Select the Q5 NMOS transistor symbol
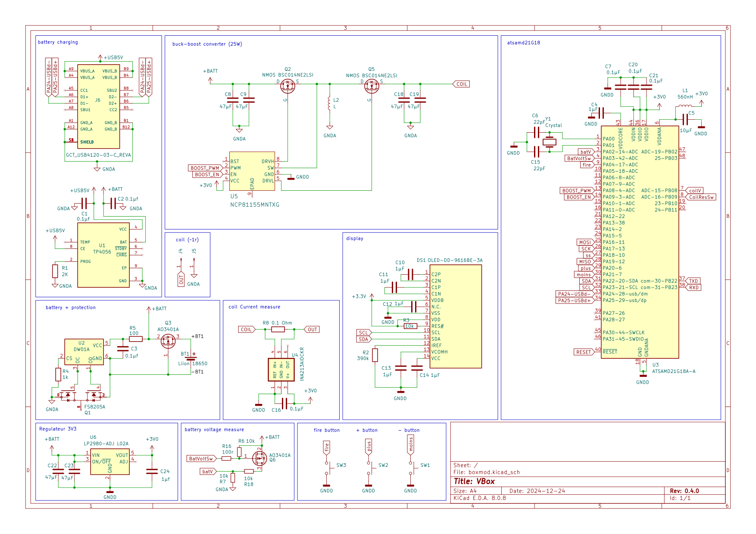Screen dimensions: 756x534 point(372,86)
